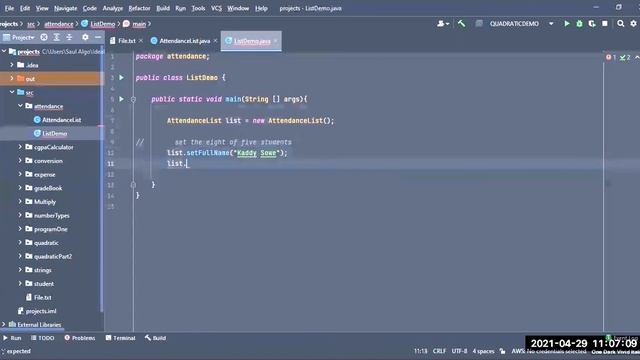Collapse all icon in Project panel
Screen dimensions: 640x360
point(69,37)
